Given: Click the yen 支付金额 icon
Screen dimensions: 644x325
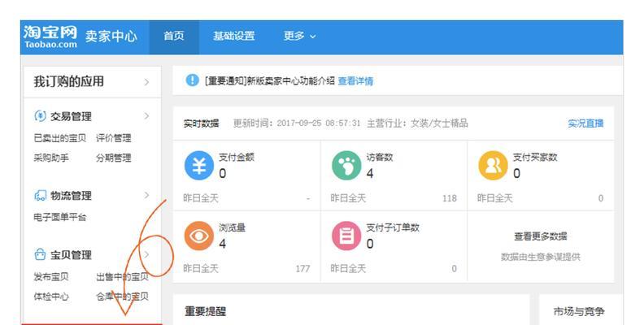Looking at the screenshot, I should (199, 166).
